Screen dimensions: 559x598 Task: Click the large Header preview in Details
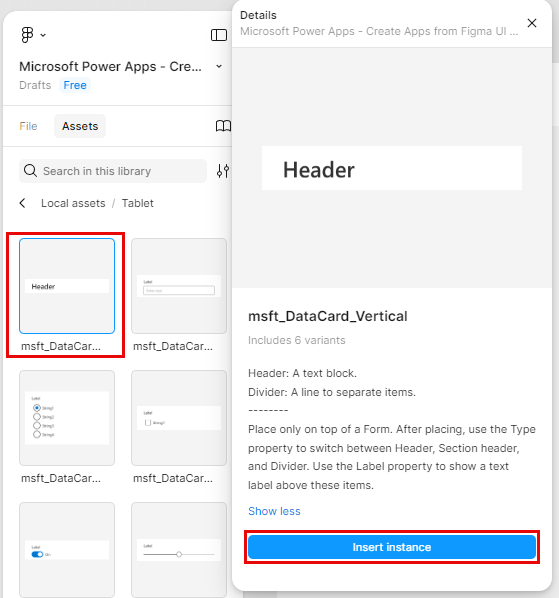(x=392, y=168)
